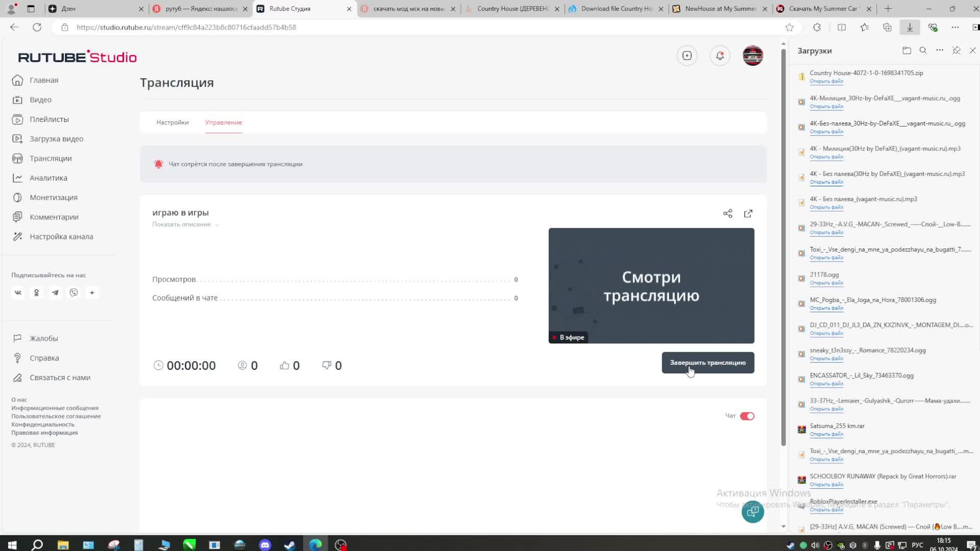Expand more social networks plus button

click(92, 293)
